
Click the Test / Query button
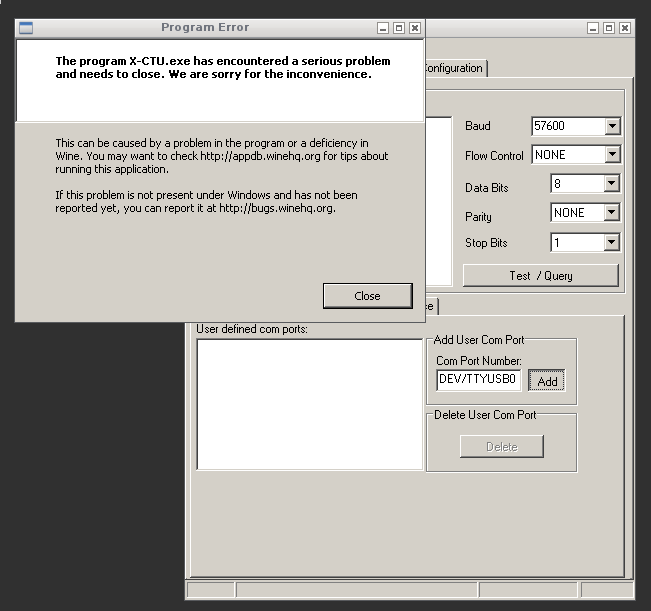541,276
